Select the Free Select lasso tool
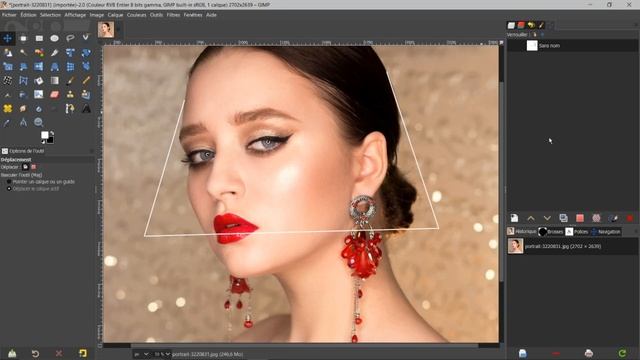640x360 pixels. point(70,38)
